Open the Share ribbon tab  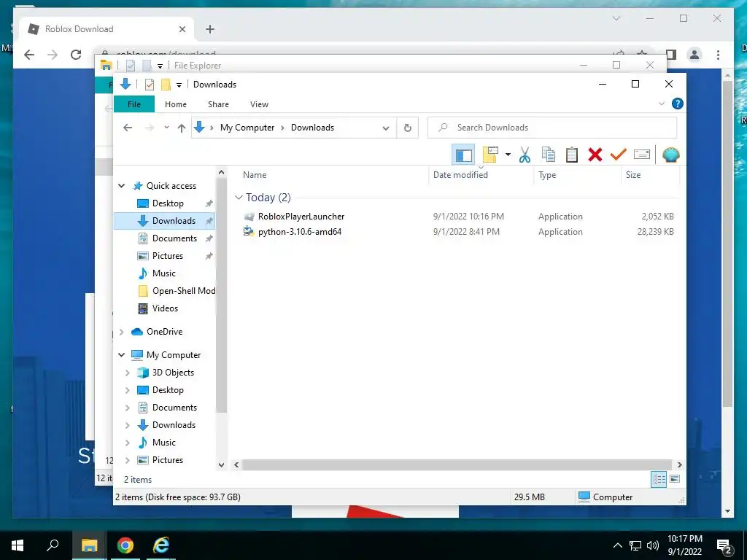click(218, 104)
